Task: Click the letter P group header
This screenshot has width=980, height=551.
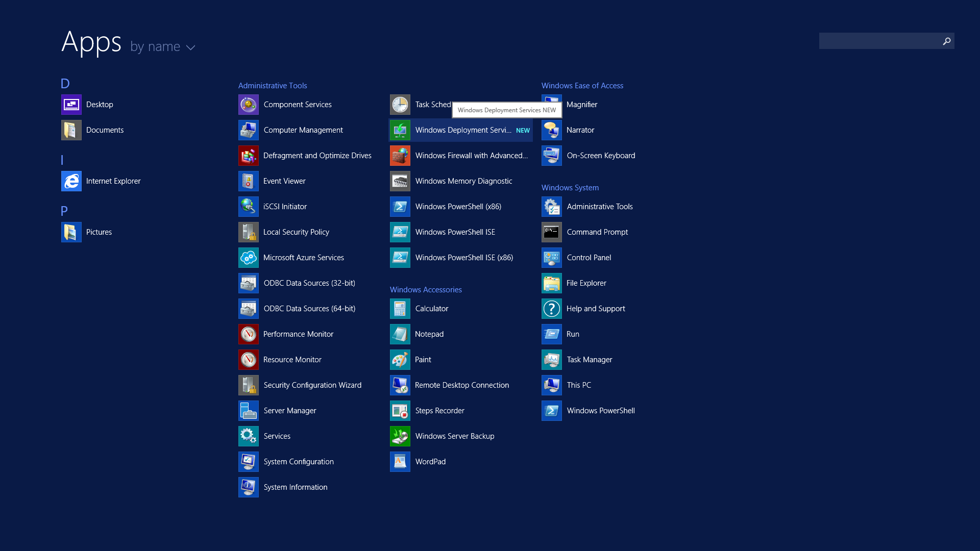Action: (x=64, y=211)
